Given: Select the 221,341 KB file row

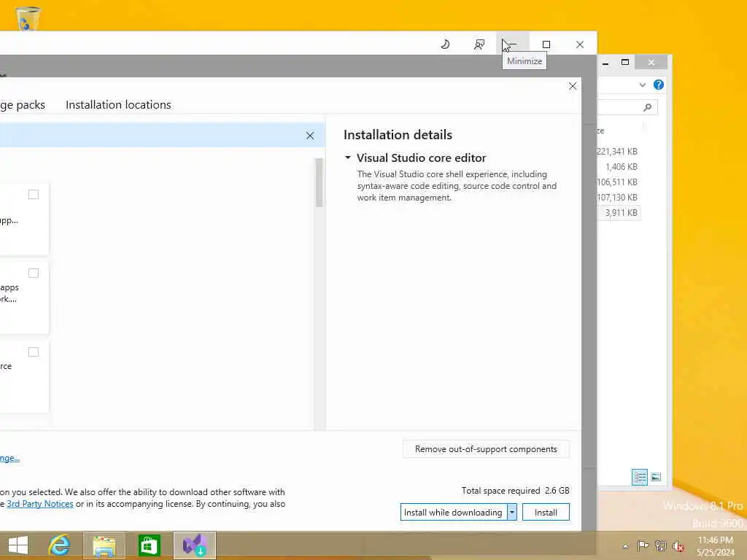Looking at the screenshot, I should (618, 152).
